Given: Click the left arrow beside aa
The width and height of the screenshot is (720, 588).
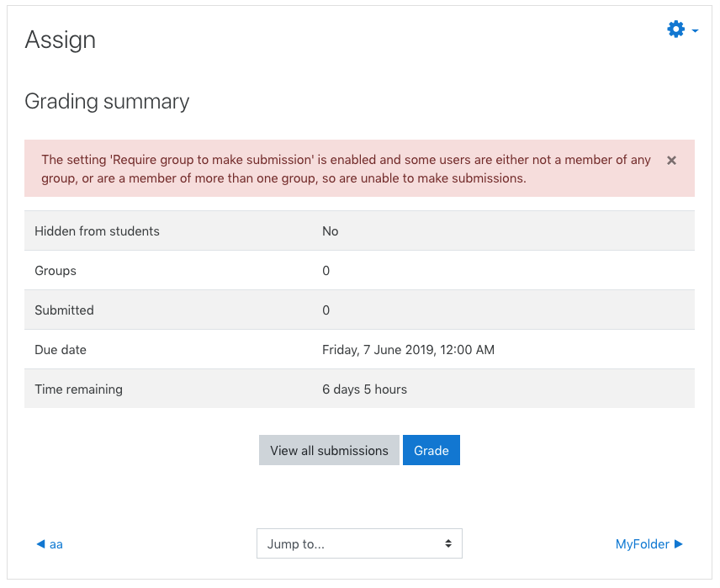Looking at the screenshot, I should (x=41, y=544).
